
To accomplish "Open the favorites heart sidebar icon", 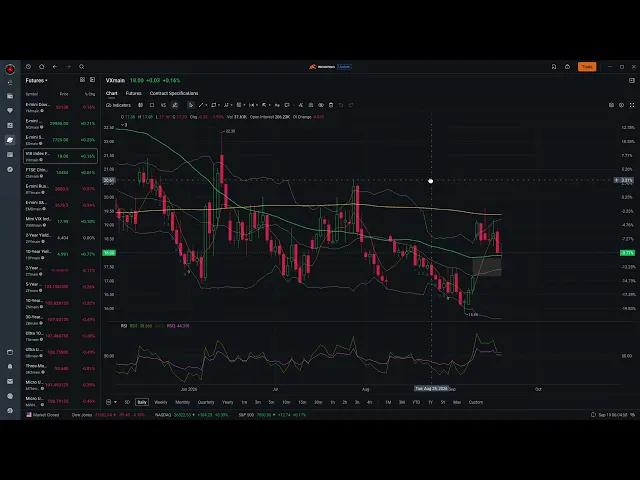I will point(10,111).
